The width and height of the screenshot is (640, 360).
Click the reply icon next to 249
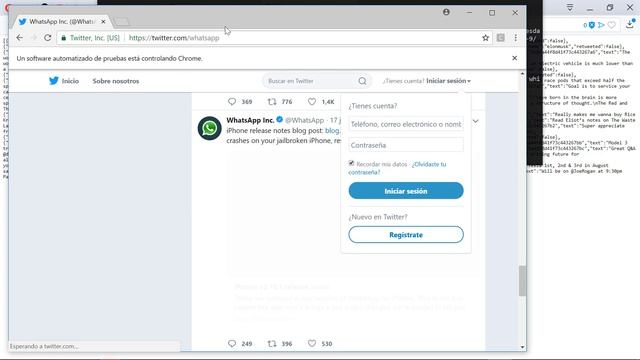232,344
